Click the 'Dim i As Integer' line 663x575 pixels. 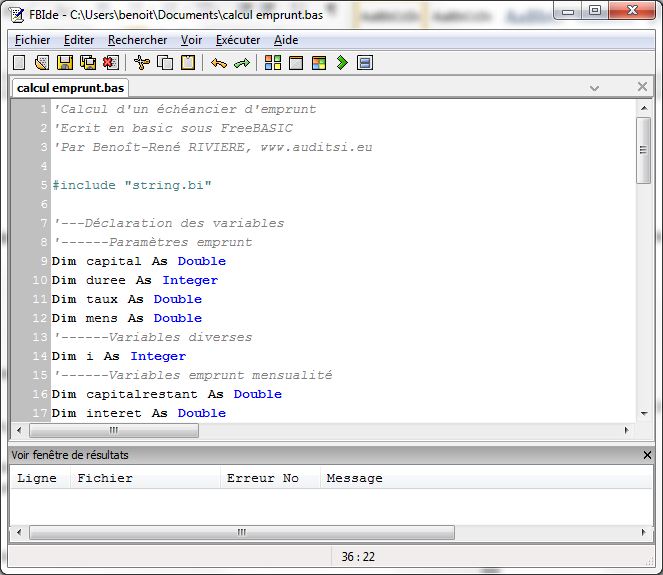click(x=119, y=356)
